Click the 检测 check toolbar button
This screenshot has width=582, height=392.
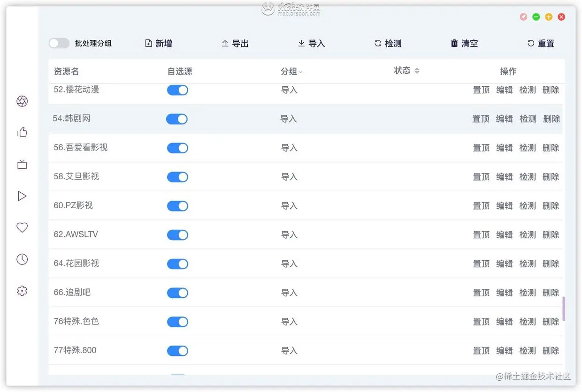tap(388, 44)
